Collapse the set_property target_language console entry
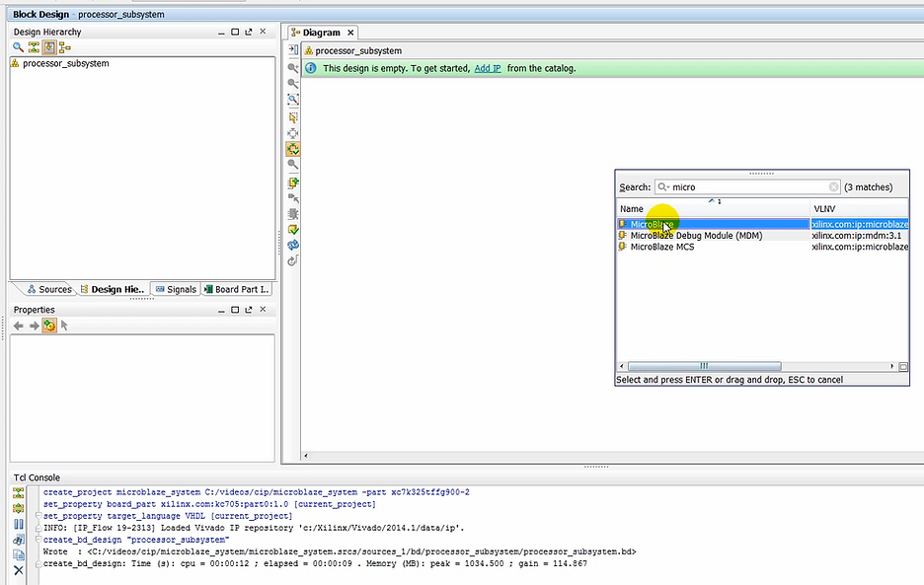The width and height of the screenshot is (924, 585). coord(38,516)
